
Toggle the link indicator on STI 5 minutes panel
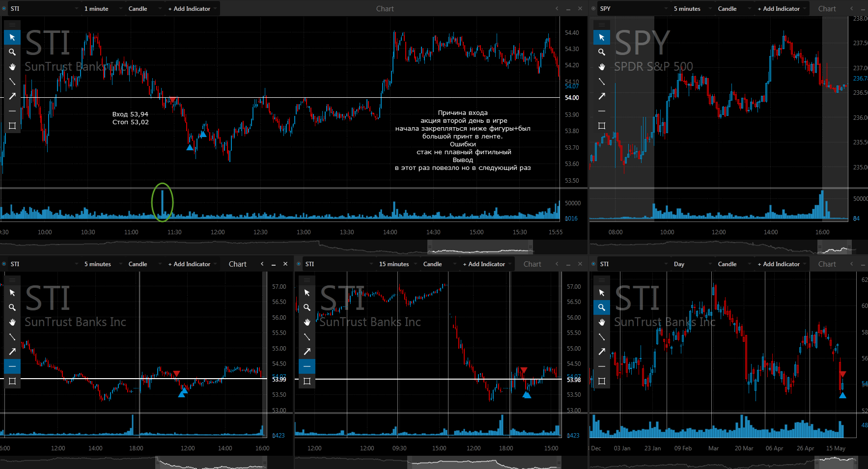pos(4,264)
